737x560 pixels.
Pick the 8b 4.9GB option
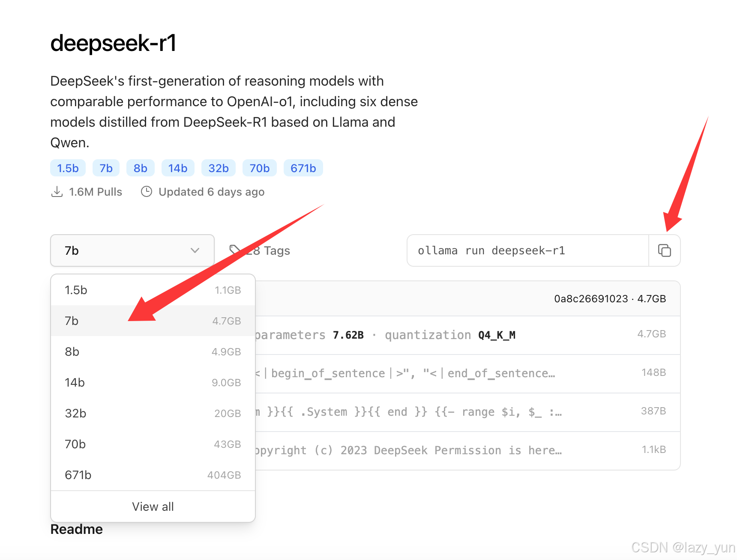click(x=153, y=351)
